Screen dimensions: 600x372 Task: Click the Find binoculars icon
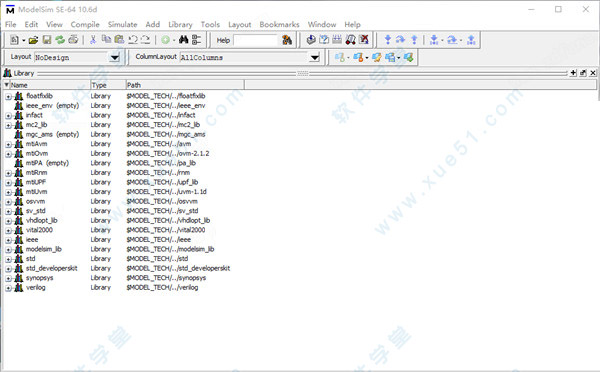[x=184, y=39]
